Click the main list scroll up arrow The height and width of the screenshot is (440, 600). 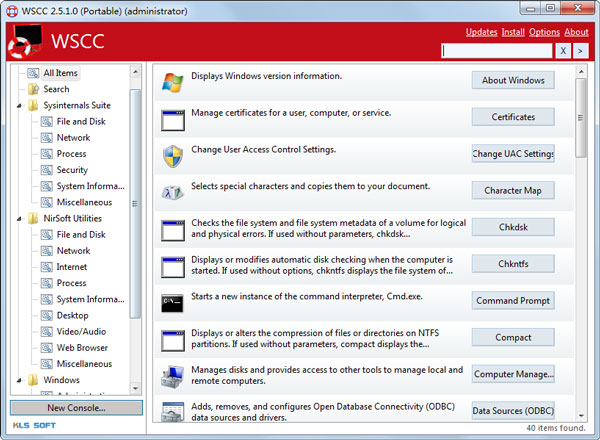tap(581, 72)
